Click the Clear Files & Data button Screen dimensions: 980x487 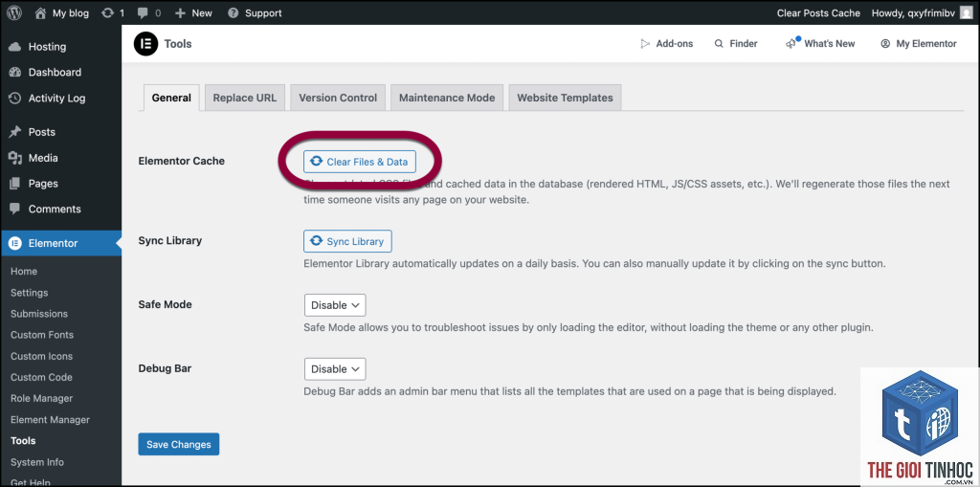(360, 162)
